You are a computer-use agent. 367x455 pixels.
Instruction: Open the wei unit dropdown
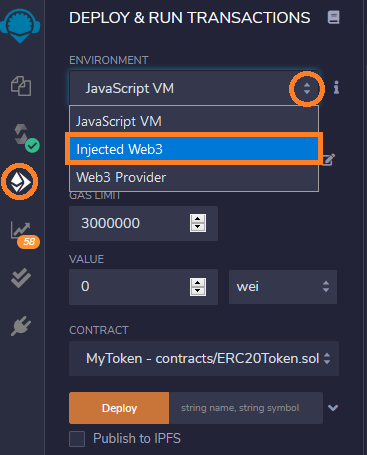pos(283,287)
